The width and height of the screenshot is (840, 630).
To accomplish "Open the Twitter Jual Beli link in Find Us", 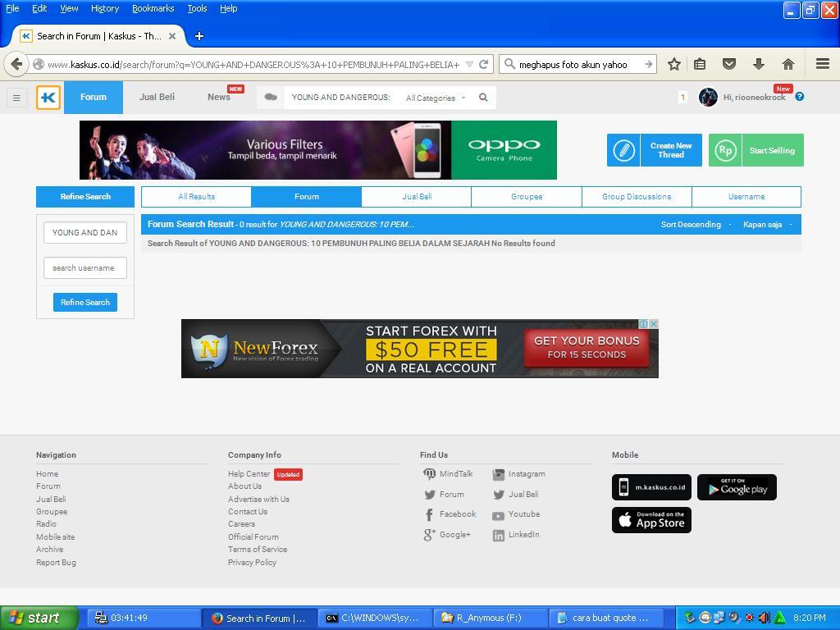I will [516, 495].
